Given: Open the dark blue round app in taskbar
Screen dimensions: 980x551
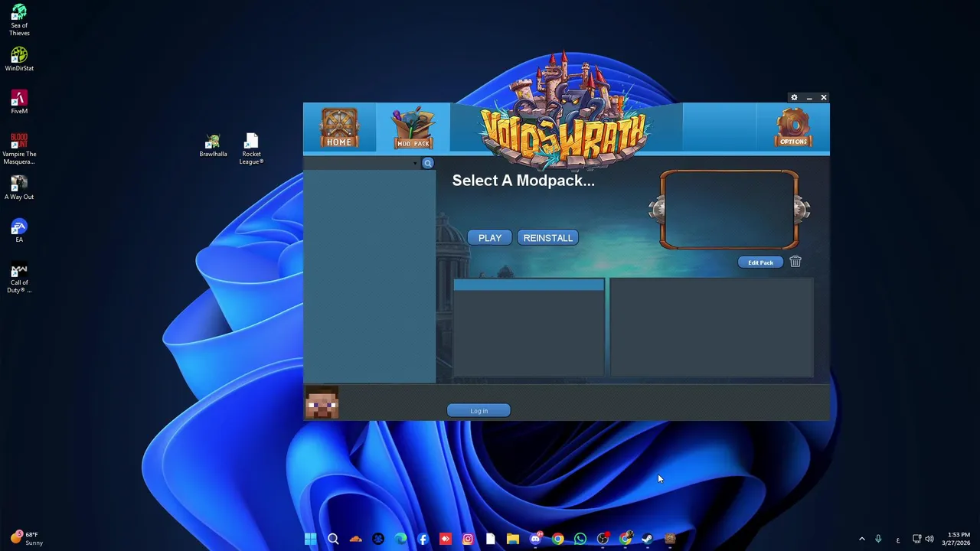Looking at the screenshot, I should click(x=377, y=540).
